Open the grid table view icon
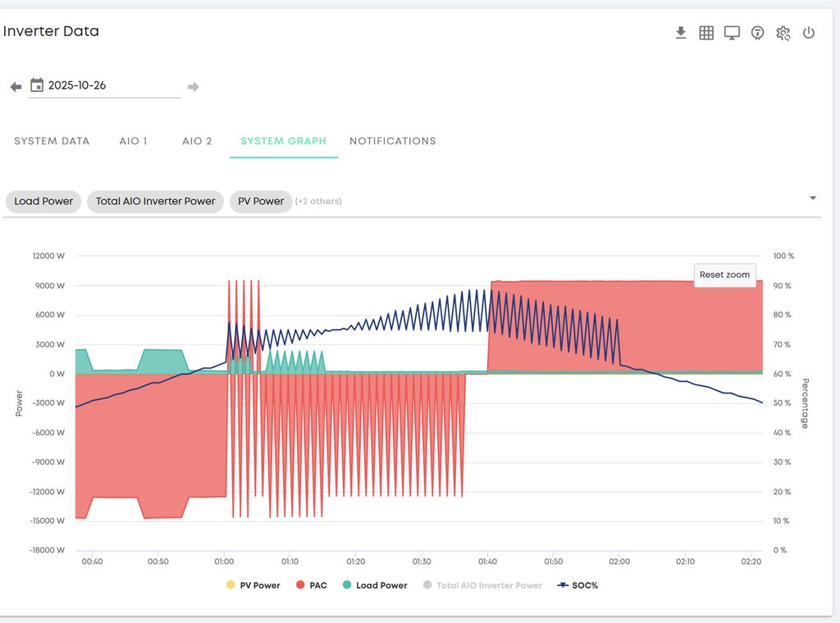Viewport: 840px width, 623px height. [706, 33]
